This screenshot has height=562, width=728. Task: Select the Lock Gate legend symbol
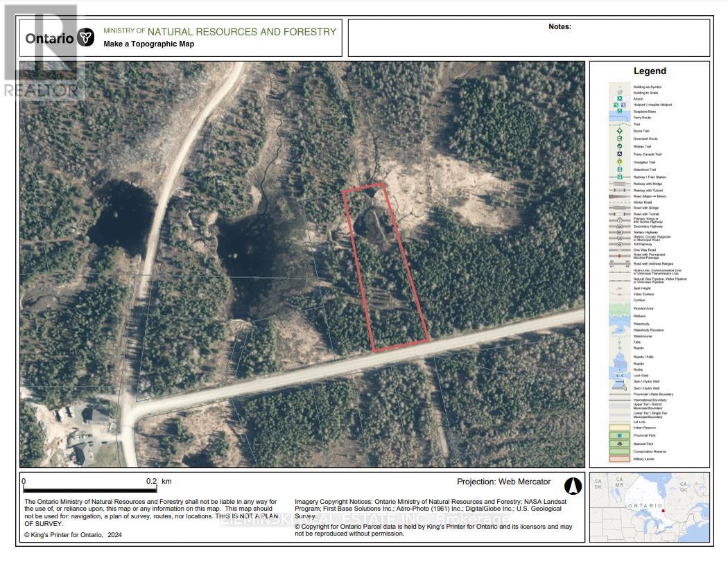(621, 376)
